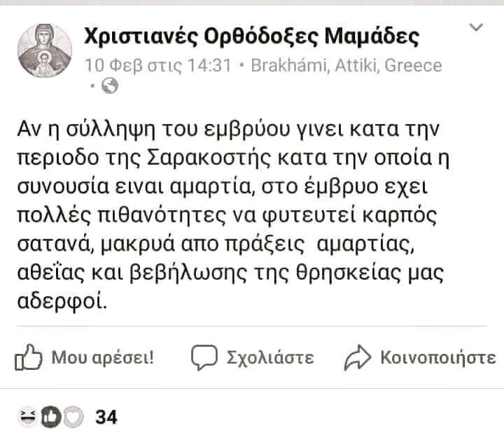Click the Like reaction badge icon
Viewport: 504px width, 440px height.
51,417
